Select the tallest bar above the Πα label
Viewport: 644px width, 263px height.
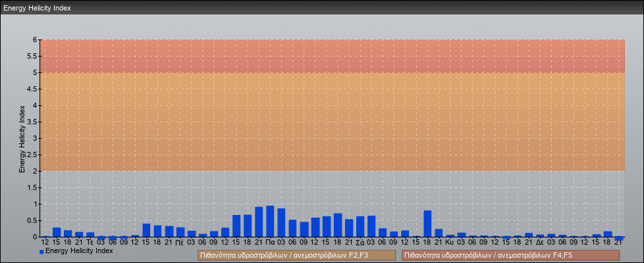coord(270,222)
